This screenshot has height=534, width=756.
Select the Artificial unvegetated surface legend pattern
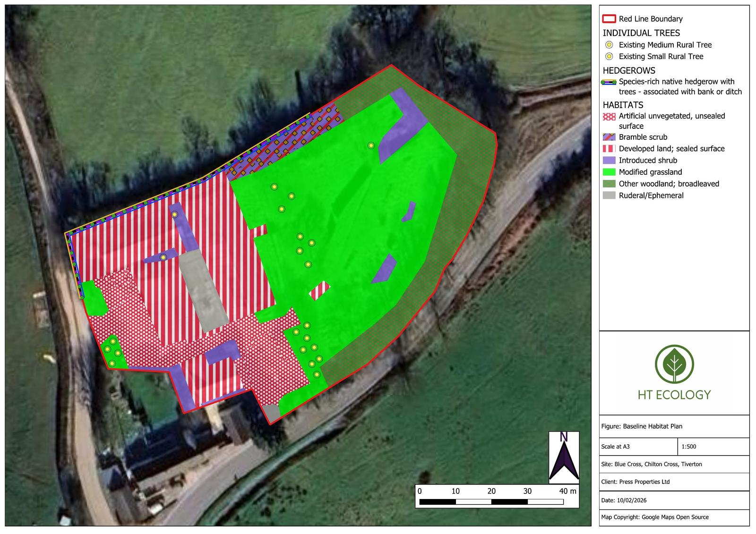tap(609, 116)
